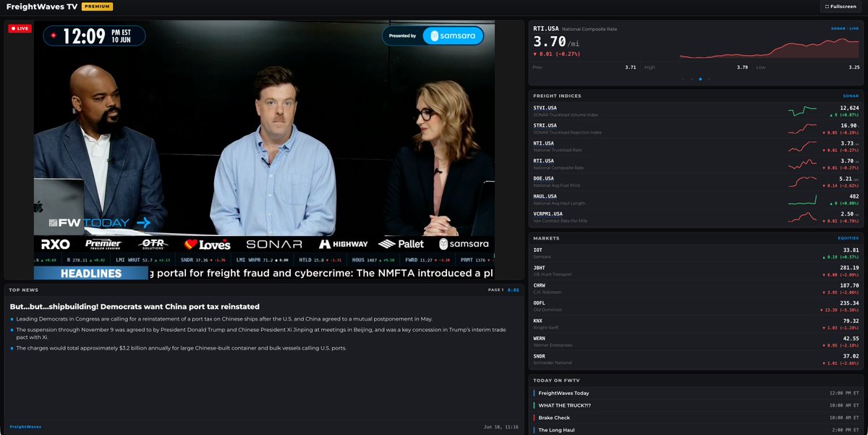
Task: Select the first carousel dot under the rate card
Action: [x=682, y=79]
